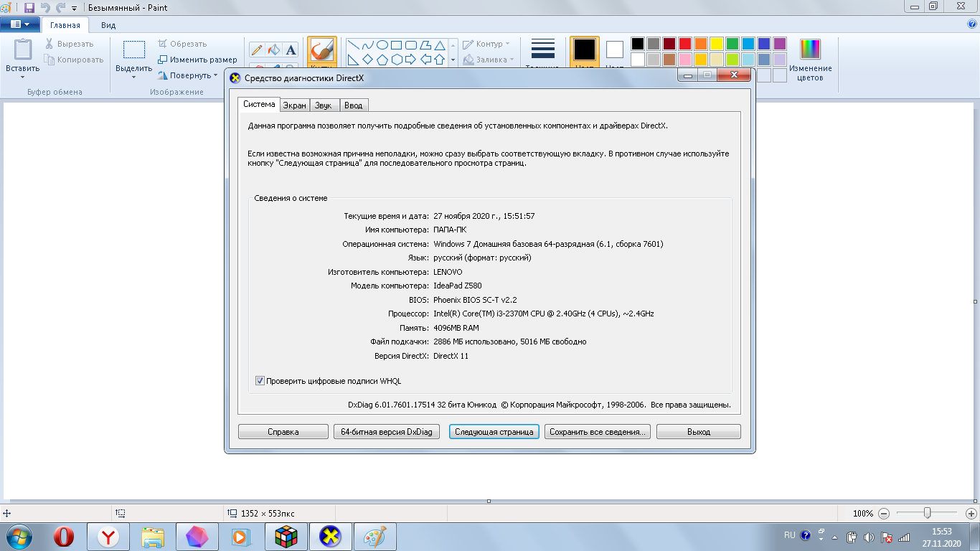Zoom out with the minus button
Viewport: 980px width, 551px height.
(884, 514)
